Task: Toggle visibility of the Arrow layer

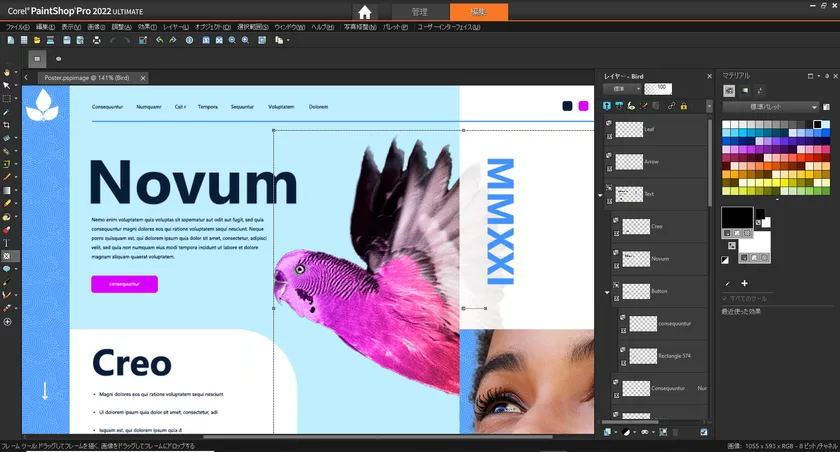Action: pyautogui.click(x=609, y=154)
